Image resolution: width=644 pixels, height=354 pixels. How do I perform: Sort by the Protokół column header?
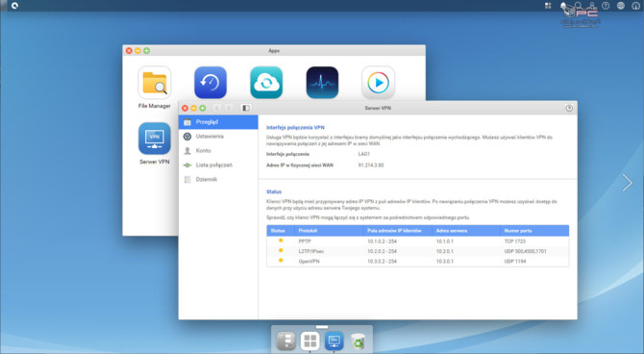(x=329, y=231)
